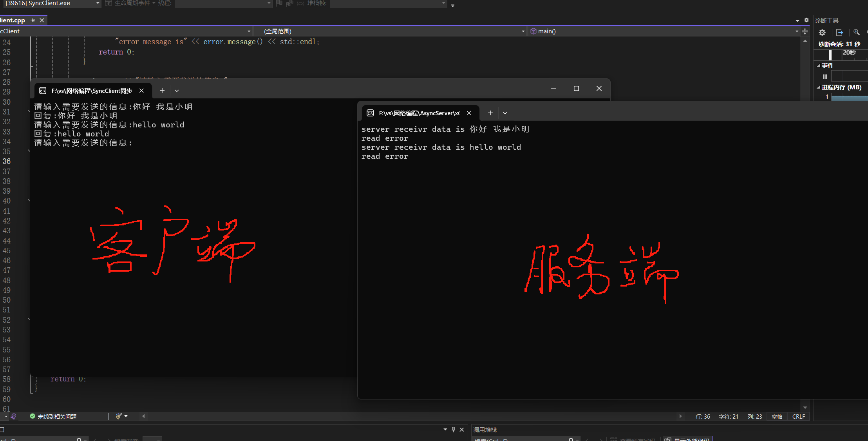Toggle pin on the bottom-left panel

coord(453,430)
